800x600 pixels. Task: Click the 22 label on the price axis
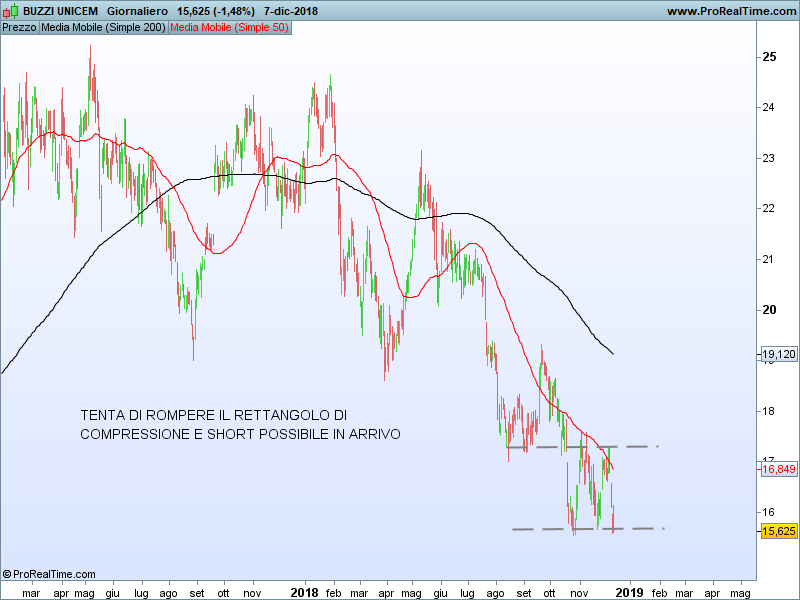(768, 208)
